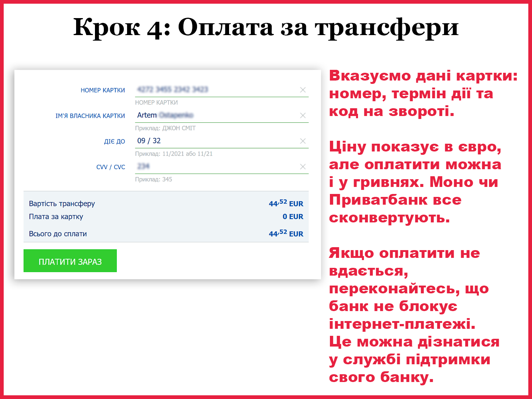Image resolution: width=532 pixels, height=399 pixels.
Task: Click the hint Приклад: 11/2021 або 11/21
Action: point(174,154)
